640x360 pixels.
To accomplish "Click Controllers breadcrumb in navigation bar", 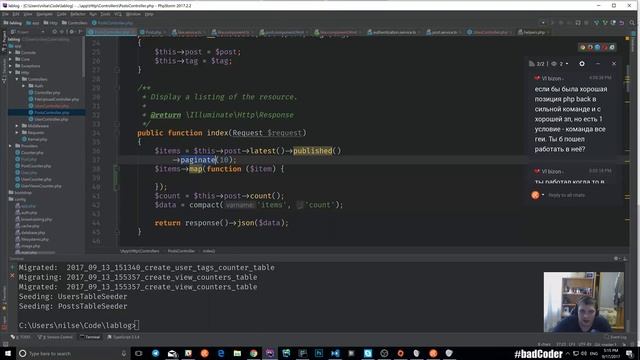I will point(74,23).
